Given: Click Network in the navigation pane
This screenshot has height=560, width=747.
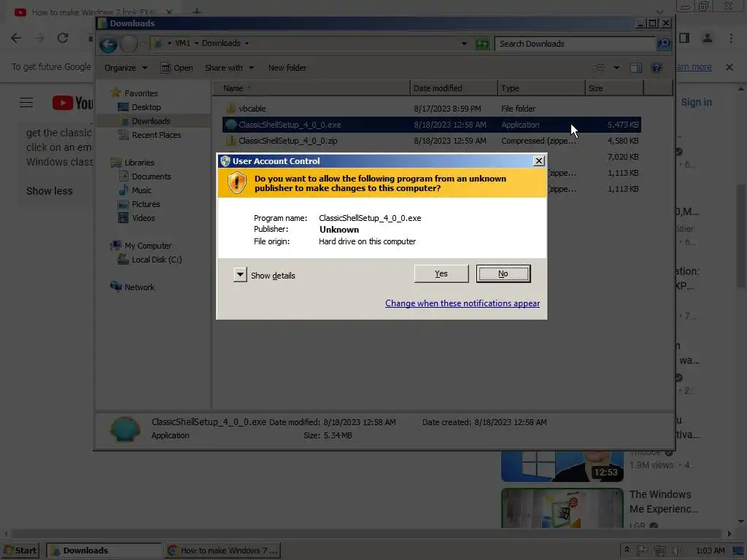Looking at the screenshot, I should [x=139, y=287].
